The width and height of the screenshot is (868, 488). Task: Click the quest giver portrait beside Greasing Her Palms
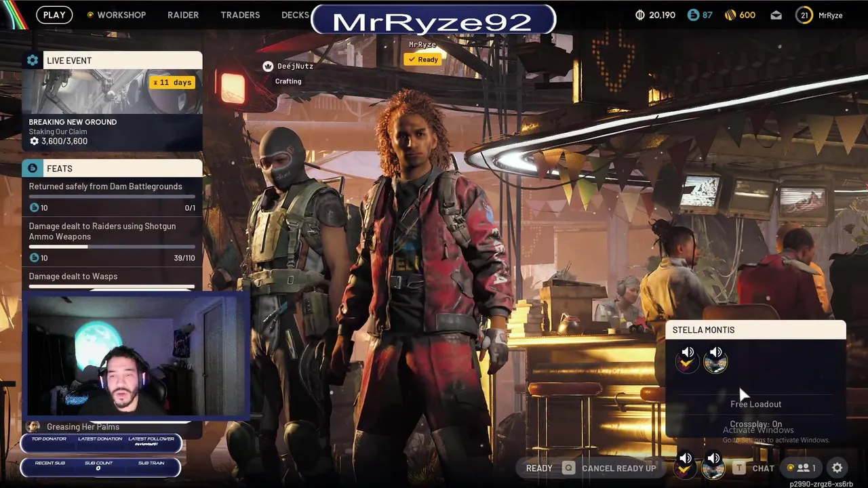pos(32,426)
